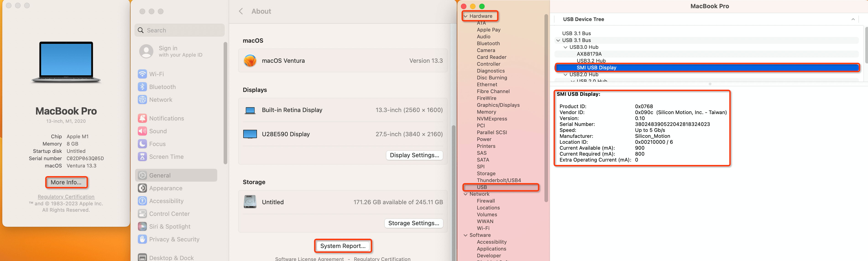Image resolution: width=868 pixels, height=261 pixels.
Task: Collapse the USB2.0 Hub node
Action: 565,75
